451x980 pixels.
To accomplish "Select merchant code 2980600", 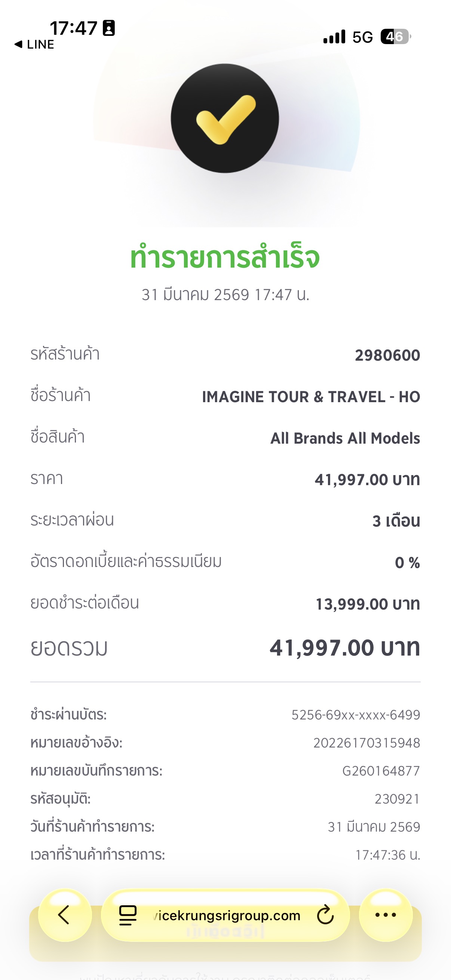I will 387,355.
